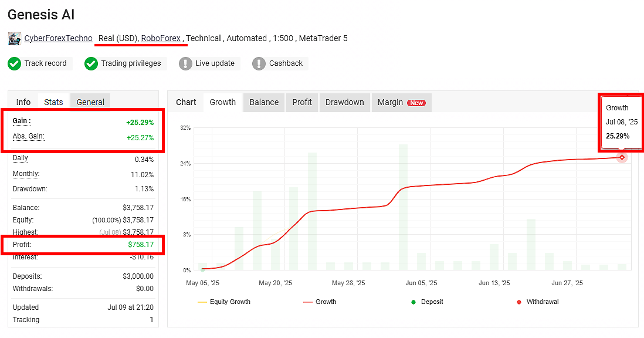Open the CyberForexTechno profile link
The height and width of the screenshot is (338, 644).
coord(58,38)
